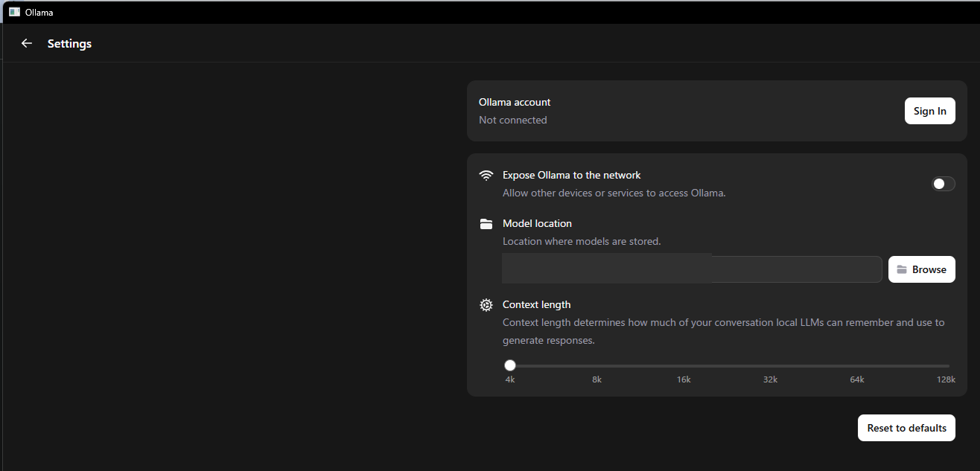The image size is (980, 471).
Task: Toggle Expose Ollama to the network
Action: tap(943, 184)
